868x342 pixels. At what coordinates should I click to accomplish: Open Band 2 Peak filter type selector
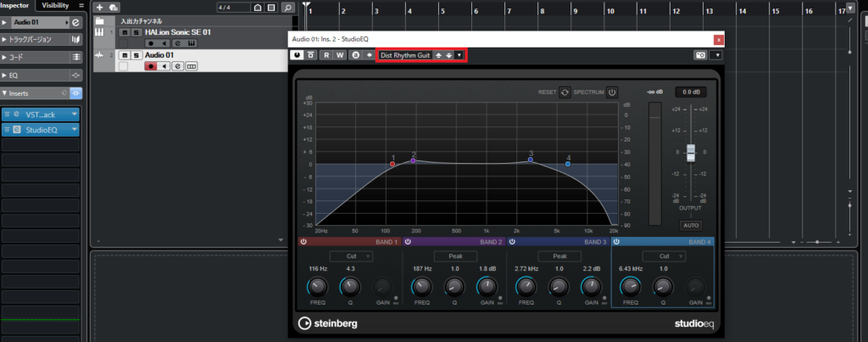click(455, 256)
